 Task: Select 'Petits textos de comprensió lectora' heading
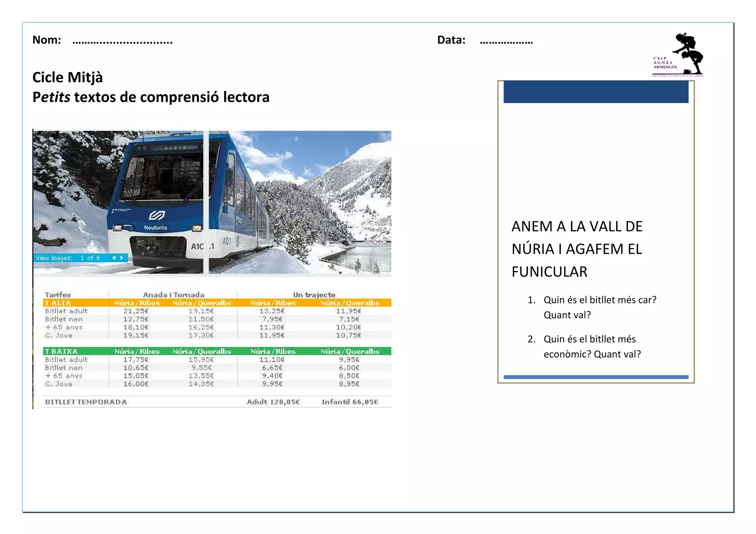coord(151,97)
